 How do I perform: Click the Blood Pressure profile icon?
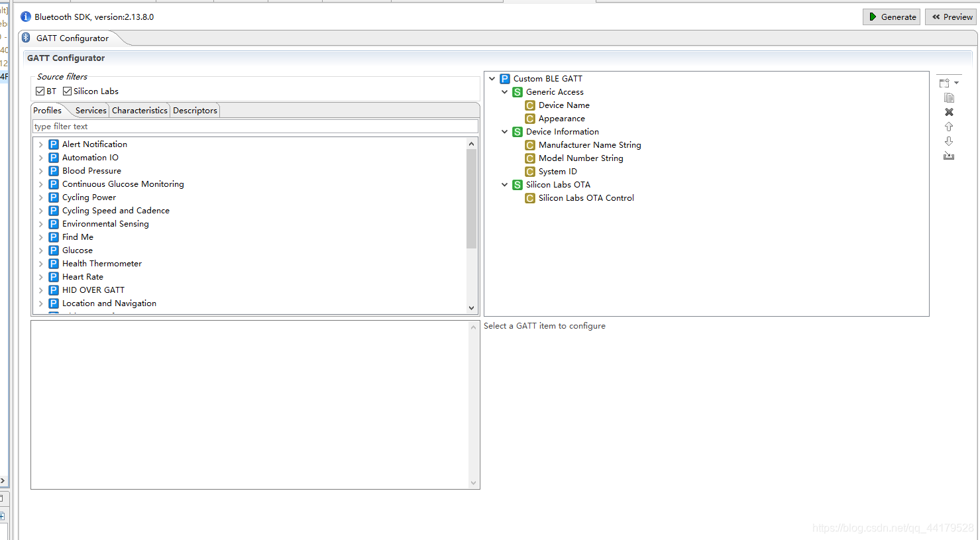pos(54,171)
